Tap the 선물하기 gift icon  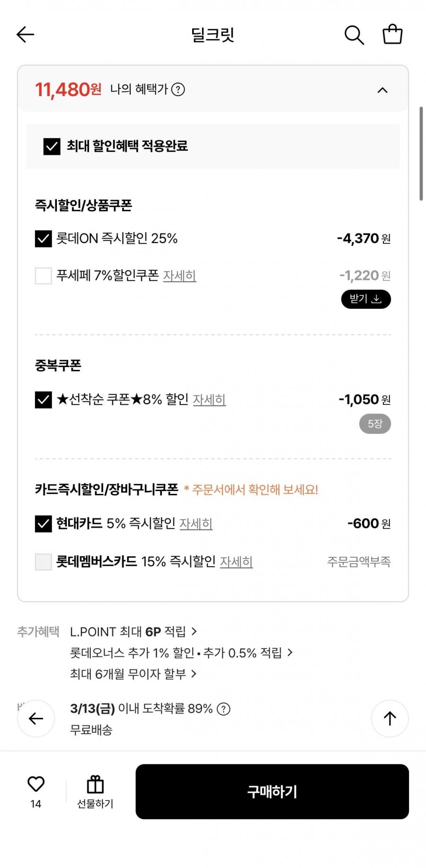(x=95, y=785)
